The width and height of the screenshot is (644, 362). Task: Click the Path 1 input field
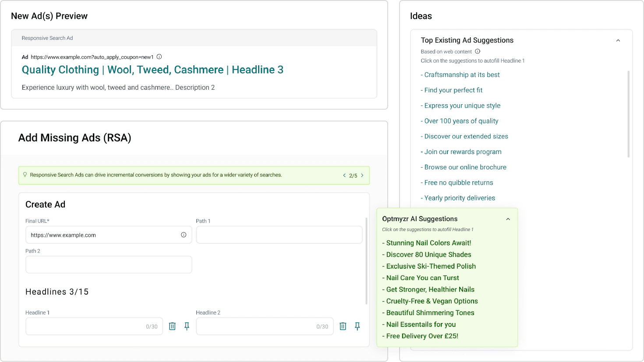tap(279, 235)
